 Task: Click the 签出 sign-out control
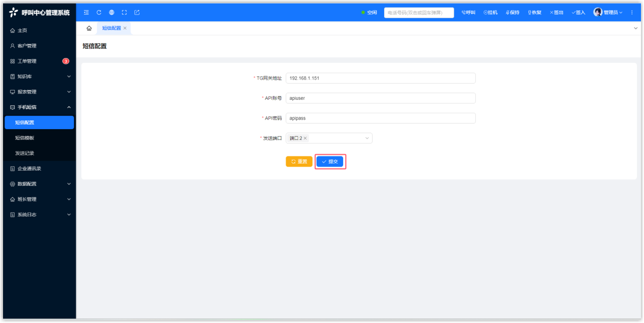(x=557, y=13)
